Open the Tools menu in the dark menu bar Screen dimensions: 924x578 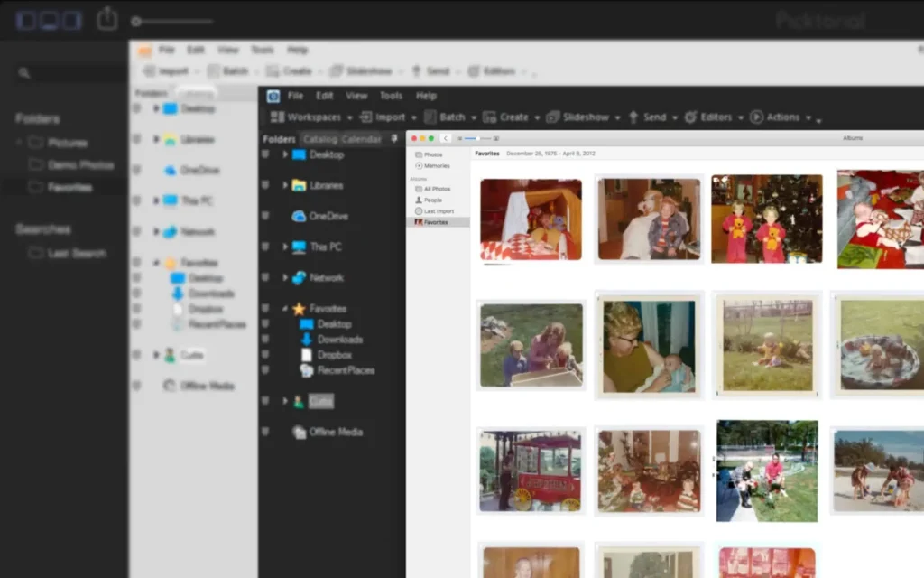391,96
